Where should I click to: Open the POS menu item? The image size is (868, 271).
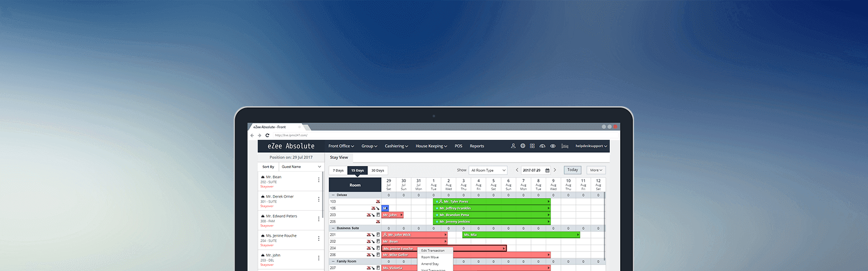point(458,146)
